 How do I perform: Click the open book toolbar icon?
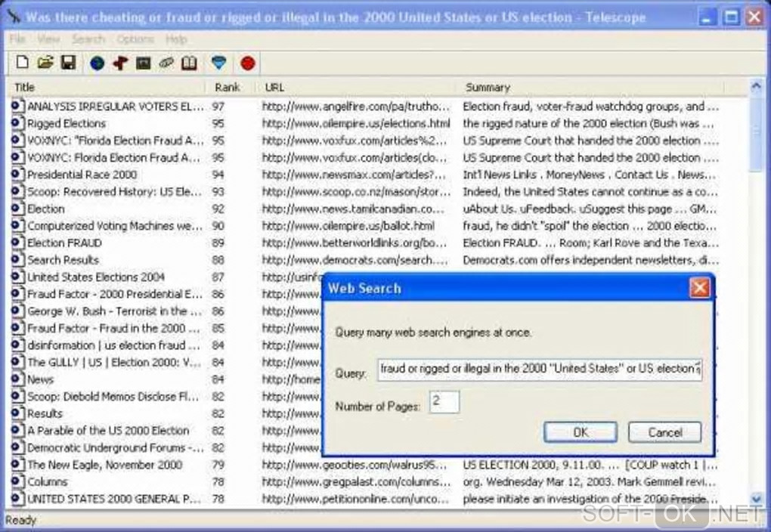pyautogui.click(x=189, y=63)
